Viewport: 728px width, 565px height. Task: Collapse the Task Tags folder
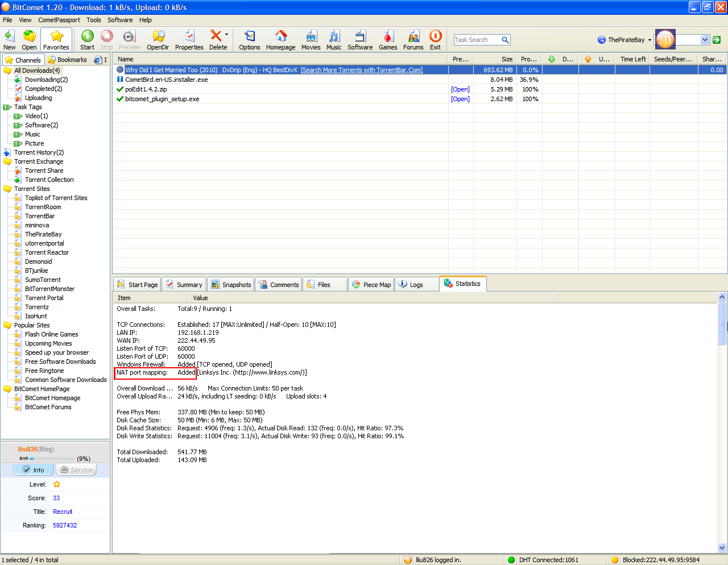point(7,107)
